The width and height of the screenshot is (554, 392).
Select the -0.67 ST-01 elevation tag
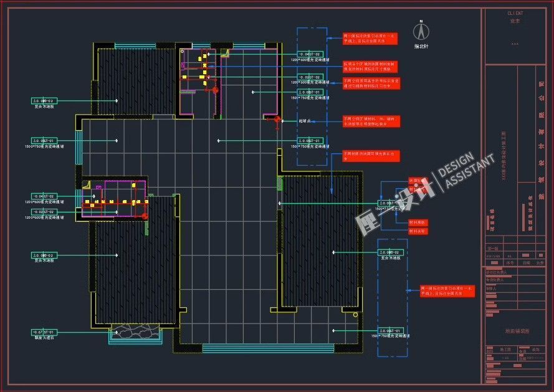44,332
